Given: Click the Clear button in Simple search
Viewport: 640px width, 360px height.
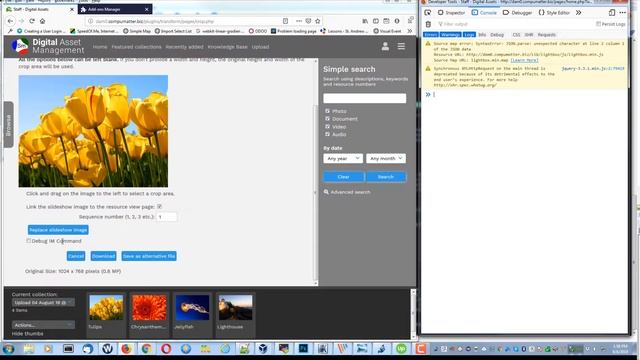Looking at the screenshot, I should pyautogui.click(x=343, y=177).
